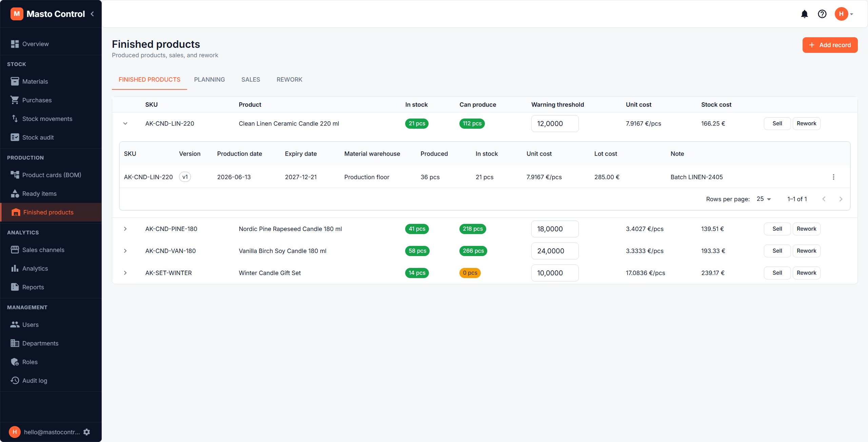
Task: Open lot row three-dot options menu
Action: [x=833, y=177]
